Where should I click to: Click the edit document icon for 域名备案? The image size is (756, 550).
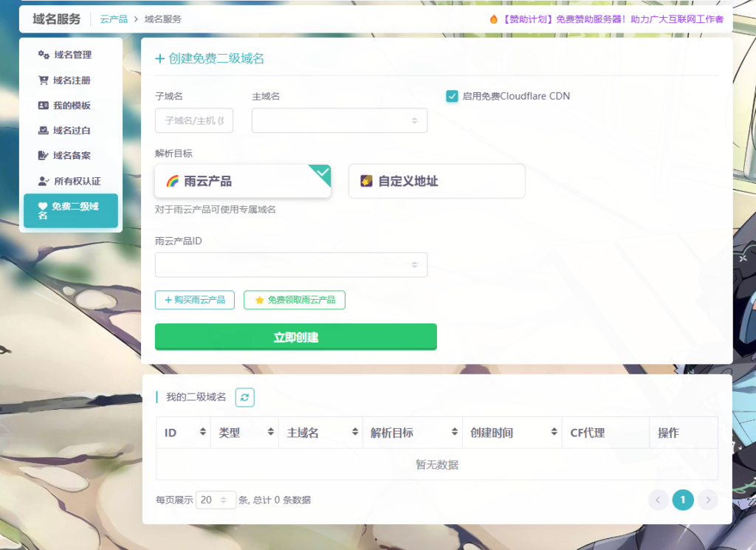click(44, 155)
